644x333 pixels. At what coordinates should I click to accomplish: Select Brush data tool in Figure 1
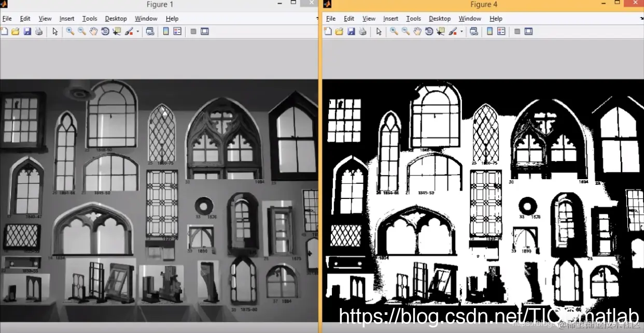(x=129, y=32)
